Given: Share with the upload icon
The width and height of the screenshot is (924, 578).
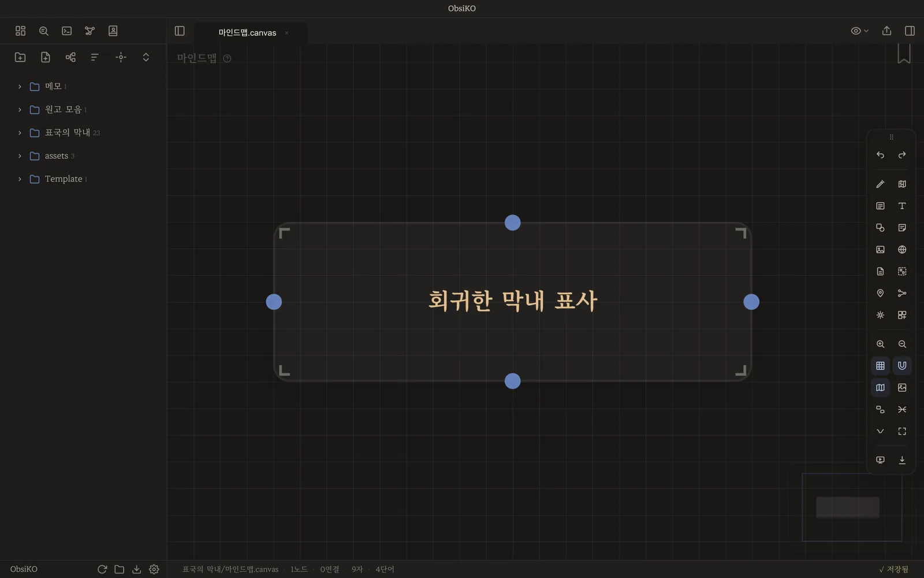Looking at the screenshot, I should tap(886, 31).
